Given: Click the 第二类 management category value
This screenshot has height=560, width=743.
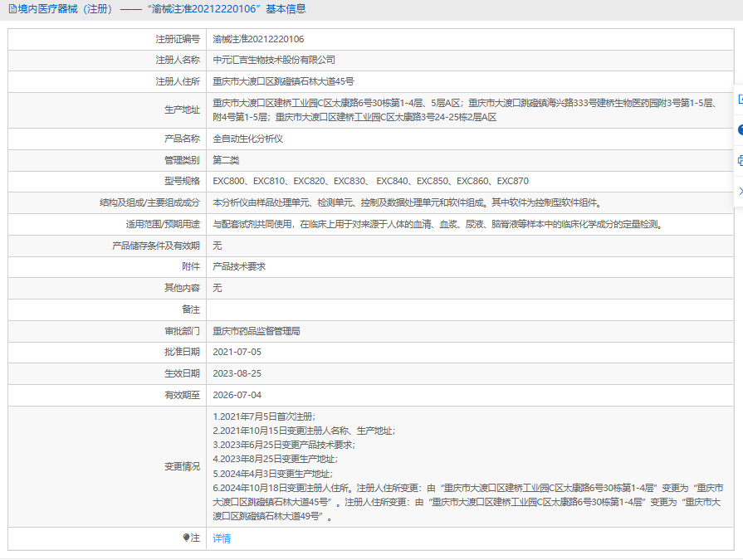Looking at the screenshot, I should click(x=226, y=160).
